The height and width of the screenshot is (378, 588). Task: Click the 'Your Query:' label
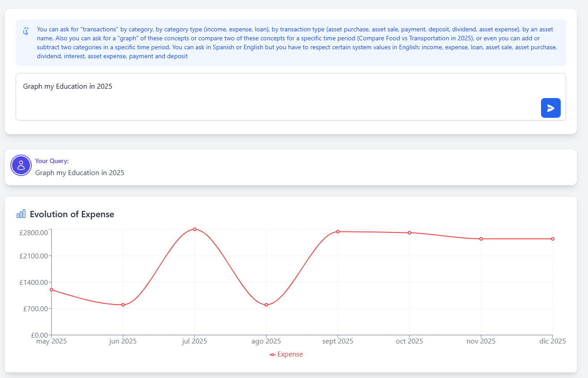point(52,161)
